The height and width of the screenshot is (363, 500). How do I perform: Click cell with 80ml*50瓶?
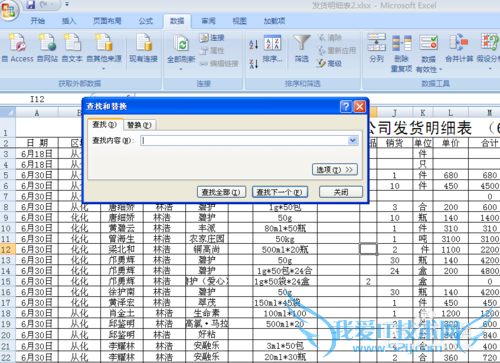(x=285, y=228)
